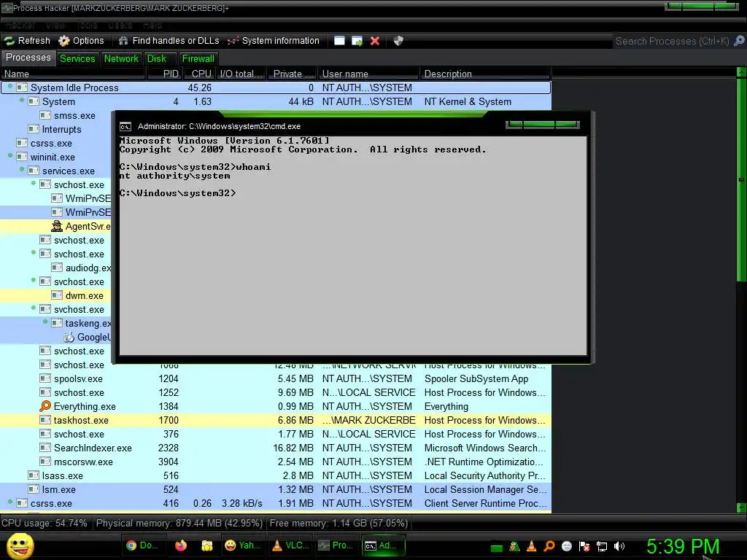Click the command prompt text area

[352, 245]
